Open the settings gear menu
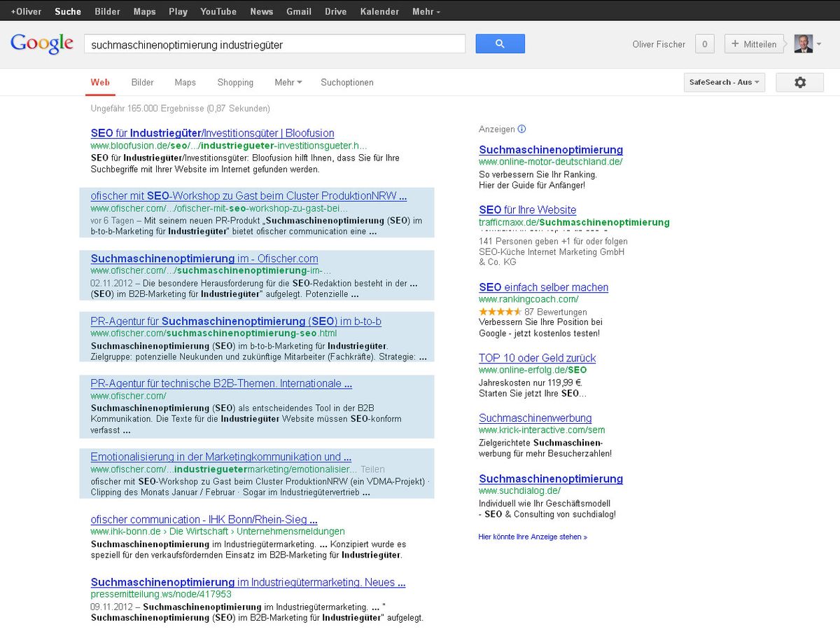 pyautogui.click(x=800, y=82)
